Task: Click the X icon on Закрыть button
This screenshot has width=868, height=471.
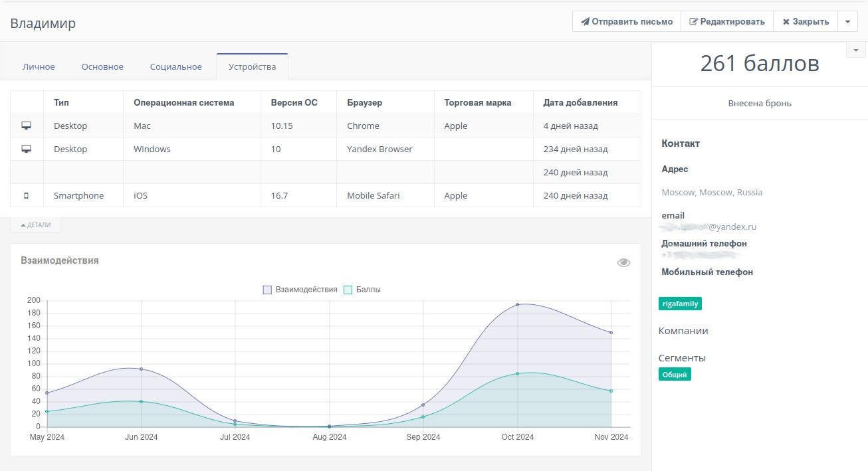Action: click(786, 22)
